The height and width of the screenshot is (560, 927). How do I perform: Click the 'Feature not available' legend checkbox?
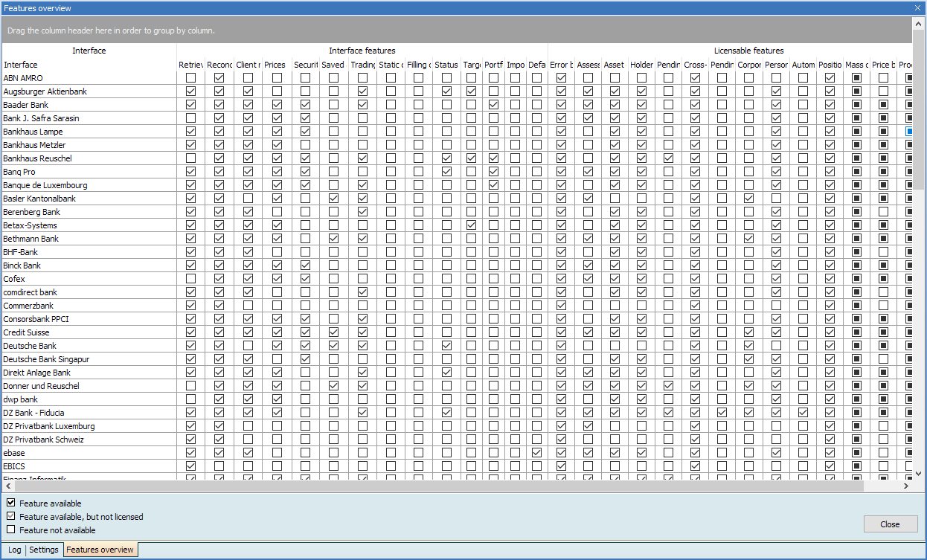11,530
